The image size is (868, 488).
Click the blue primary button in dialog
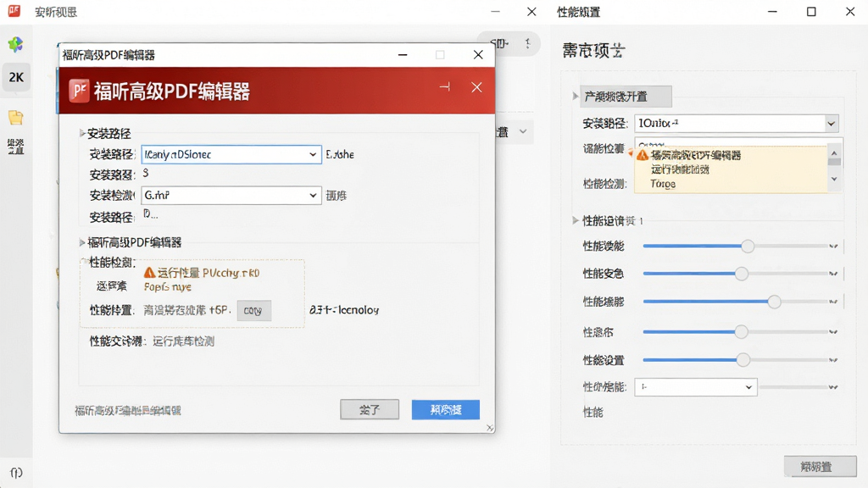[x=446, y=409]
